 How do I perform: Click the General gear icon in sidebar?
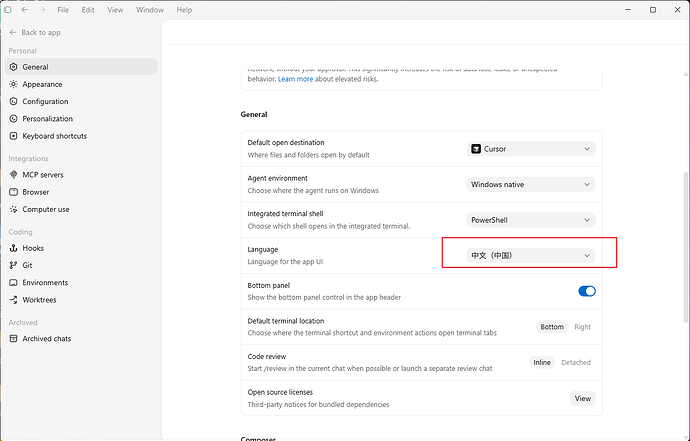tap(14, 67)
